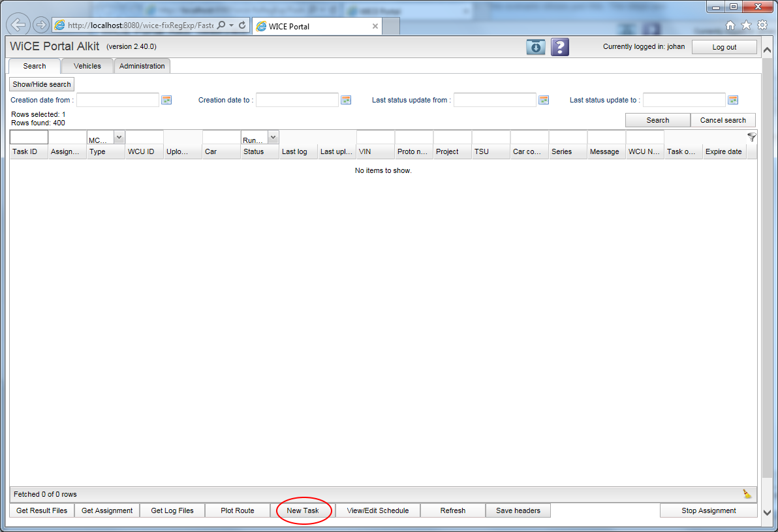The image size is (778, 532).
Task: Switch to the Administration tab
Action: pyautogui.click(x=142, y=66)
